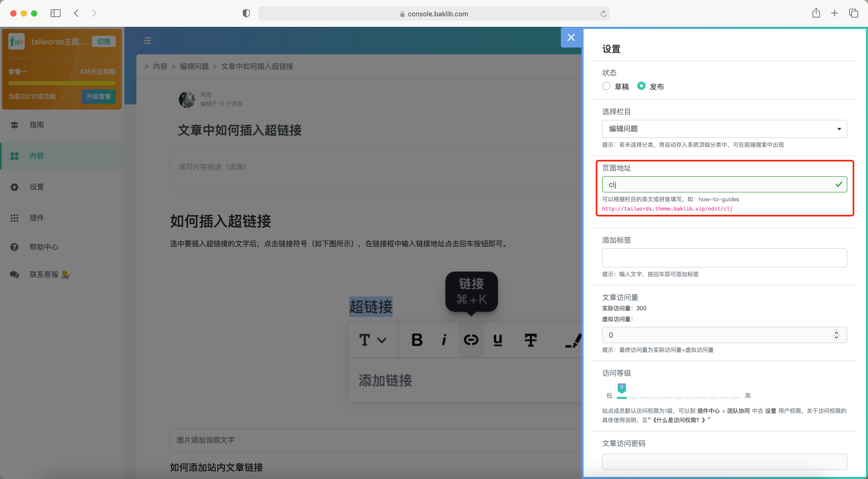Image resolution: width=868 pixels, height=479 pixels.
Task: Select the 发布 publish radio button
Action: (x=641, y=86)
